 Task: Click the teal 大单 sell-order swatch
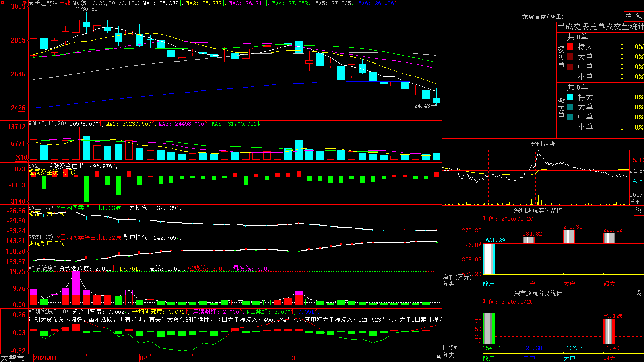pos(570,107)
